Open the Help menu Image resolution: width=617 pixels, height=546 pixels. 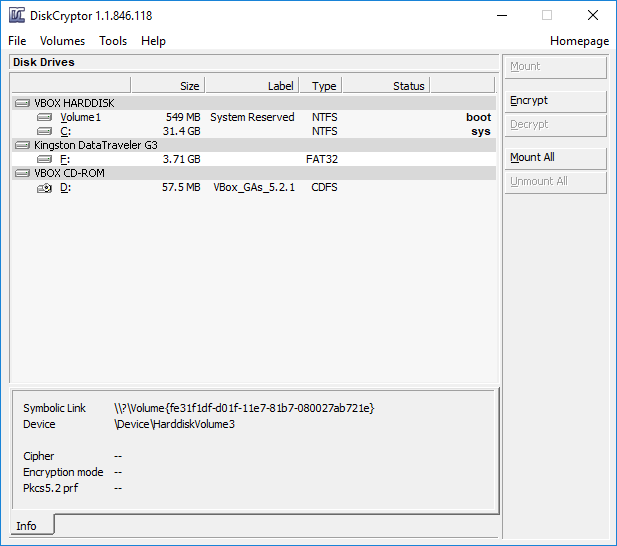pos(153,41)
